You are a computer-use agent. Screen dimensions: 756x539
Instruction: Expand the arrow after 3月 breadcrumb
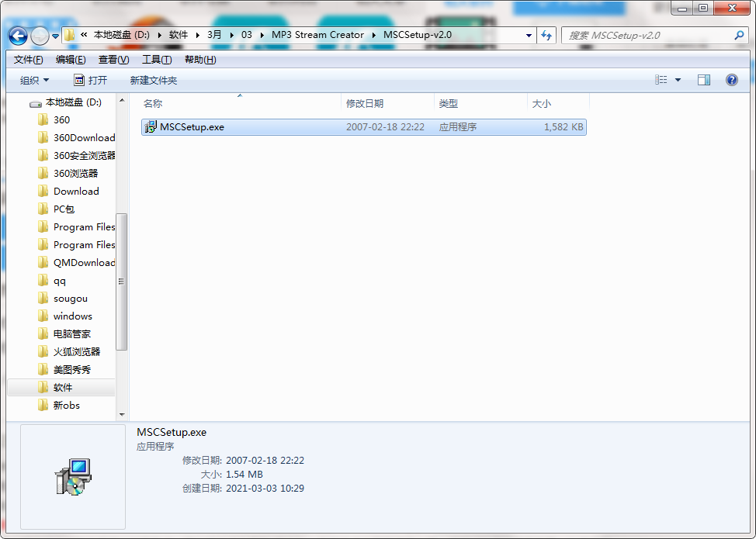coord(232,35)
